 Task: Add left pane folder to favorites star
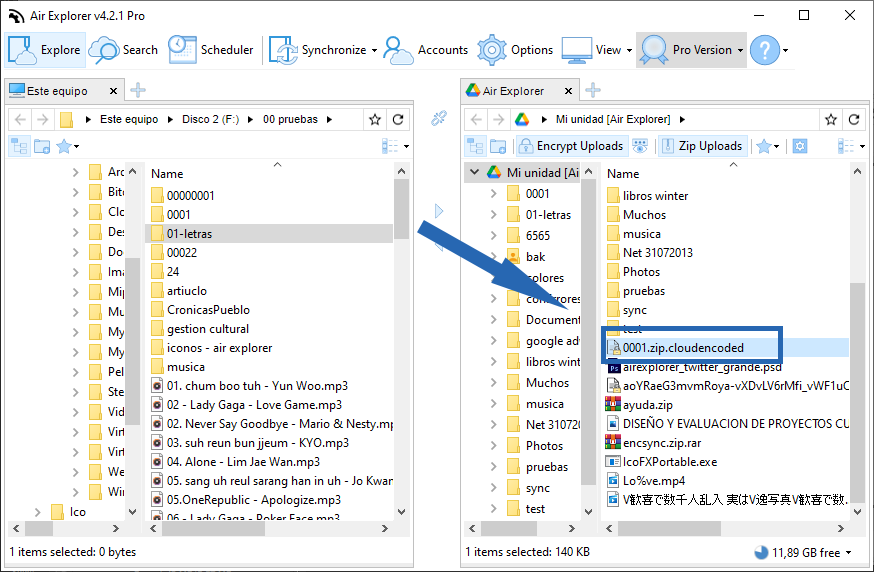pyautogui.click(x=375, y=119)
